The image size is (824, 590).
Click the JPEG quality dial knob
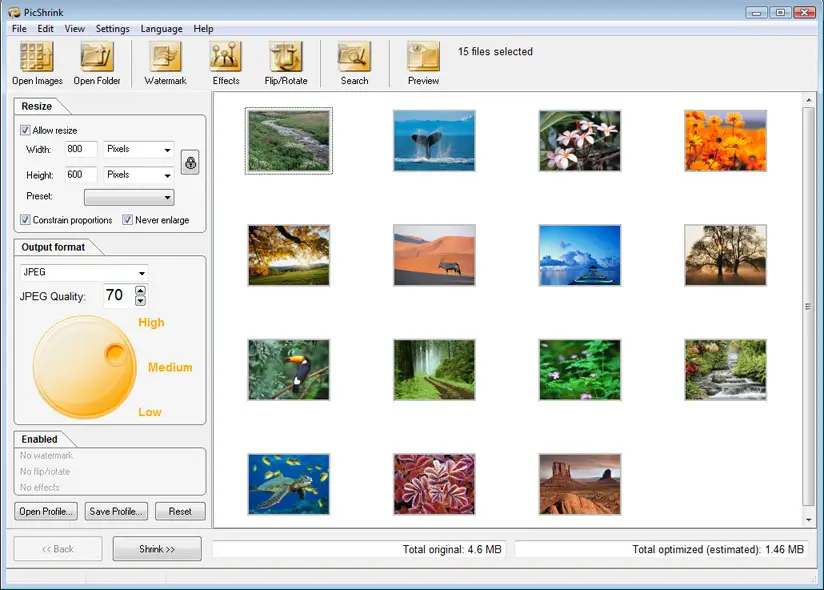[115, 354]
